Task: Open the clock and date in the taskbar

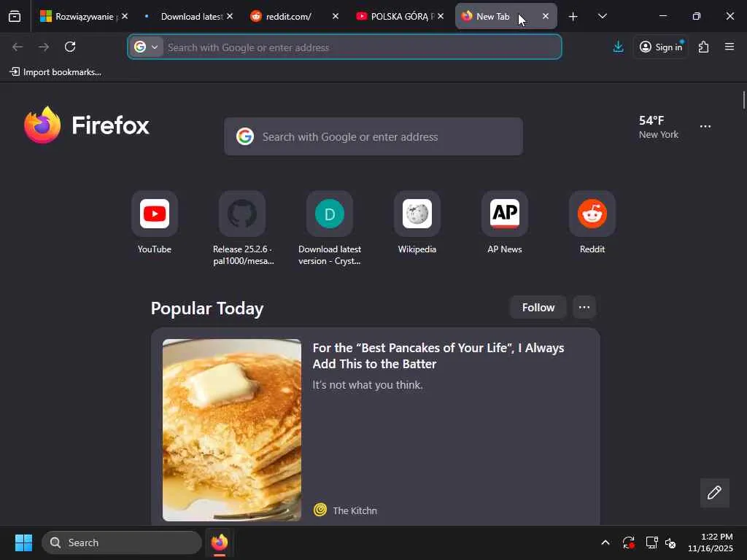Action: pyautogui.click(x=711, y=542)
